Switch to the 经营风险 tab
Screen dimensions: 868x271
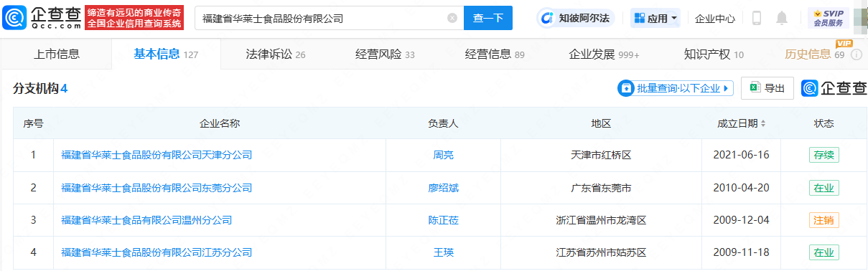pos(385,54)
